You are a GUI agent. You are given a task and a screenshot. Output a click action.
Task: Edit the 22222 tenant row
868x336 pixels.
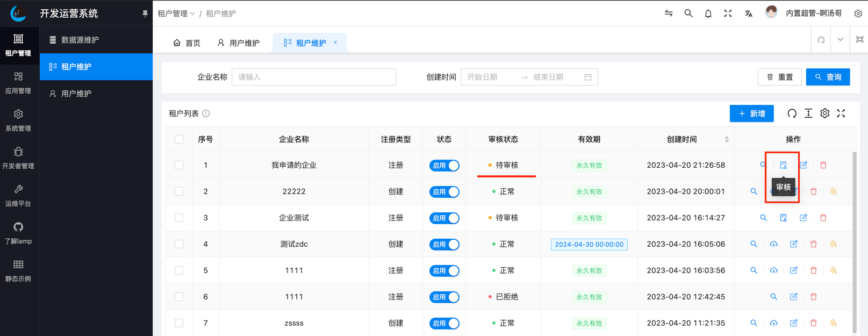pos(794,191)
